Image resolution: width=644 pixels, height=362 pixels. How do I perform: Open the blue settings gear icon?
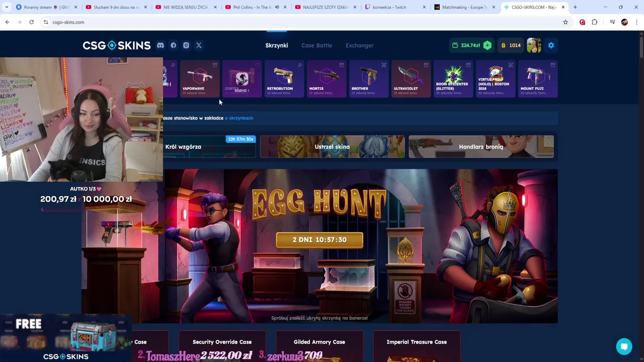(551, 45)
